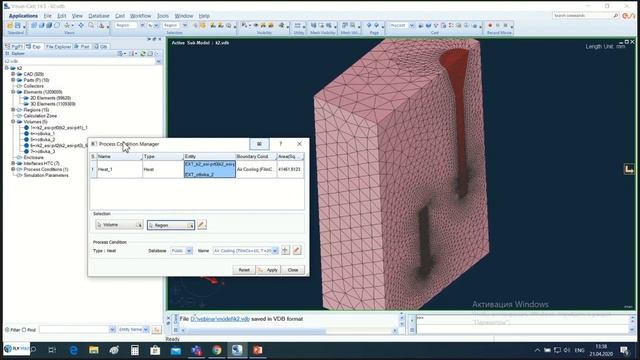Open the Workflow menu
The image size is (640, 360).
point(140,16)
